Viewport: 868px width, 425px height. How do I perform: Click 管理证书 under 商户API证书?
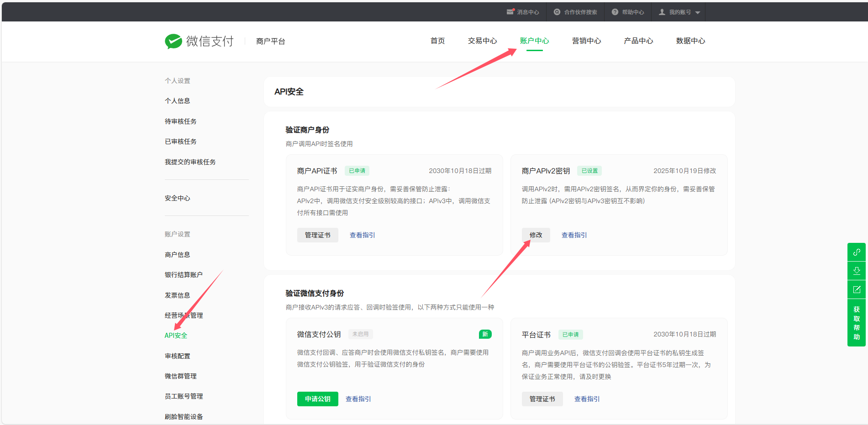317,235
